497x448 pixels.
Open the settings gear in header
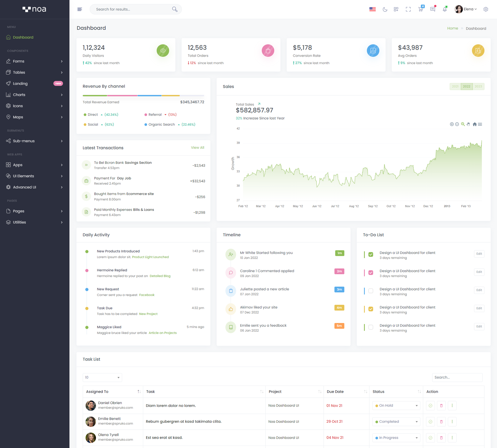(486, 9)
